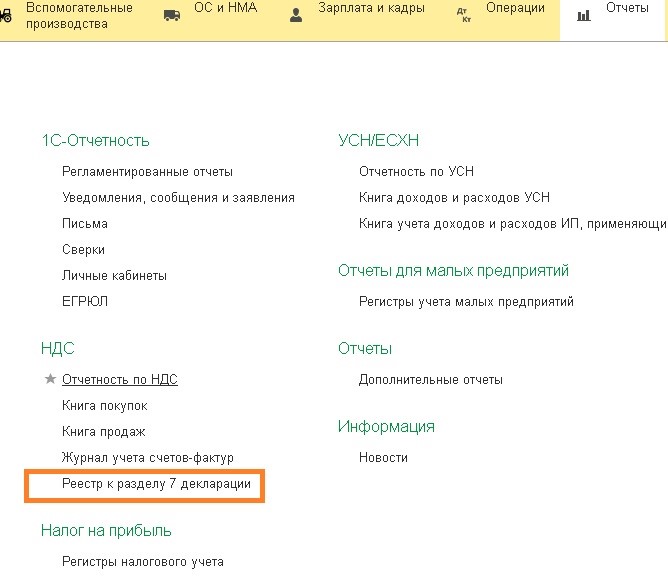The width and height of the screenshot is (668, 579).
Task: Click the bar chart icon beside Отчеты
Action: (x=584, y=16)
